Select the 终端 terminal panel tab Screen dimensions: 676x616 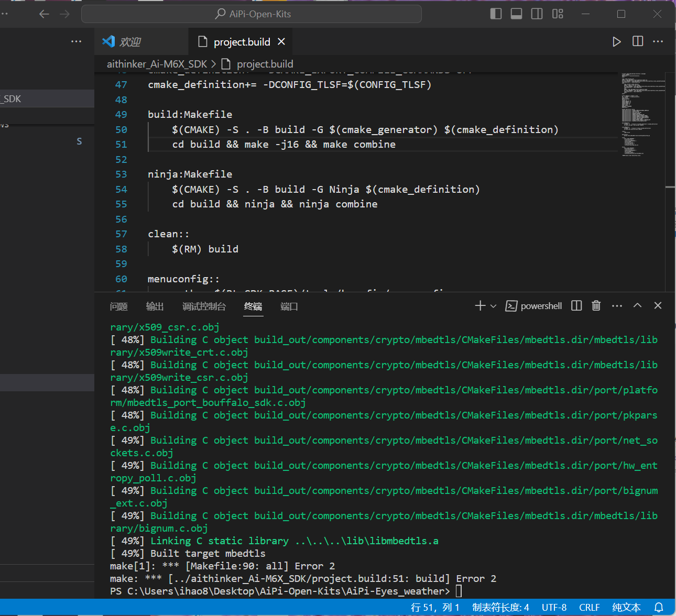253,306
